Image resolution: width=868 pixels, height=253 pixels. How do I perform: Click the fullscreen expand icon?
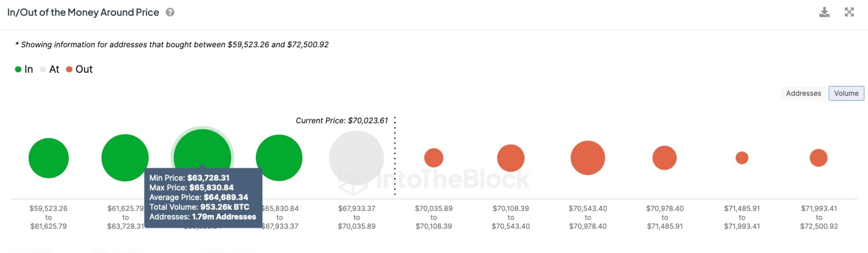(x=849, y=12)
